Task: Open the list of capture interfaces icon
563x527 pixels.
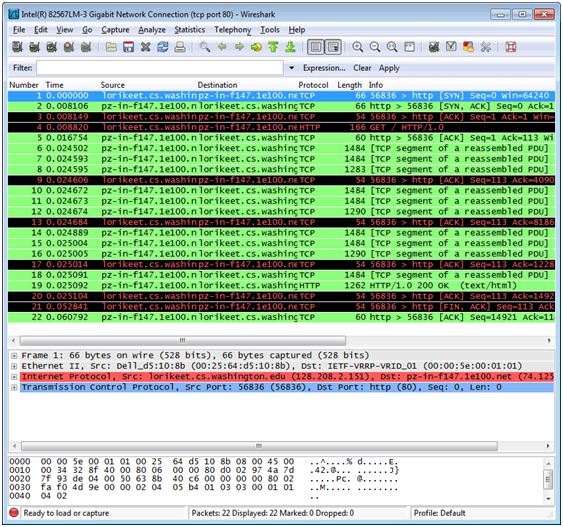Action: (x=17, y=47)
